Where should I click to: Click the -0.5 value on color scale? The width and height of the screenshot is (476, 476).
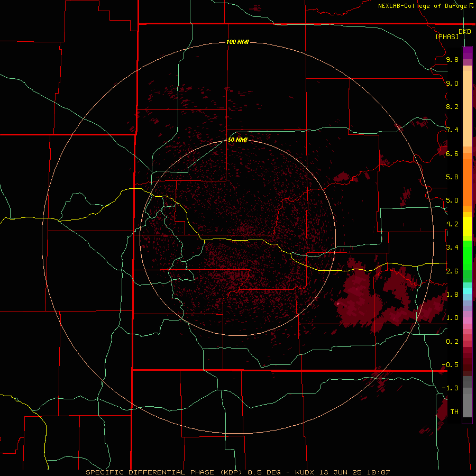450,365
